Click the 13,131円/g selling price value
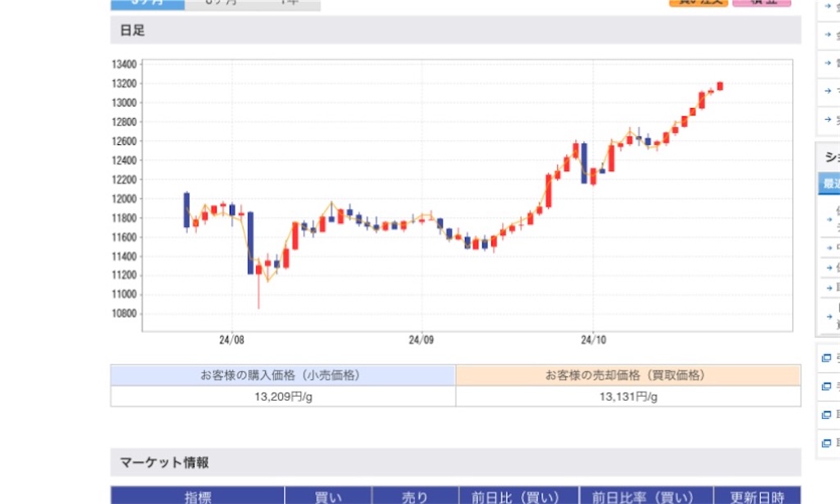The height and width of the screenshot is (504, 840). [x=628, y=397]
